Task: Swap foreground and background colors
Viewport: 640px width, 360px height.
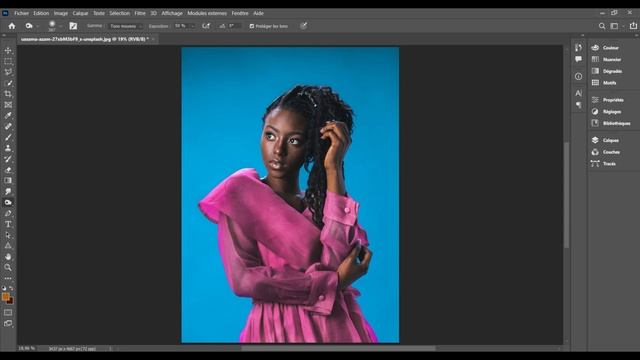Action: (x=11, y=288)
